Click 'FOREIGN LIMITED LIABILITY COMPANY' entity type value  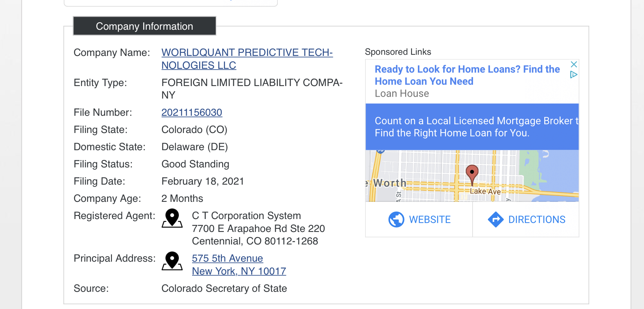(x=252, y=89)
